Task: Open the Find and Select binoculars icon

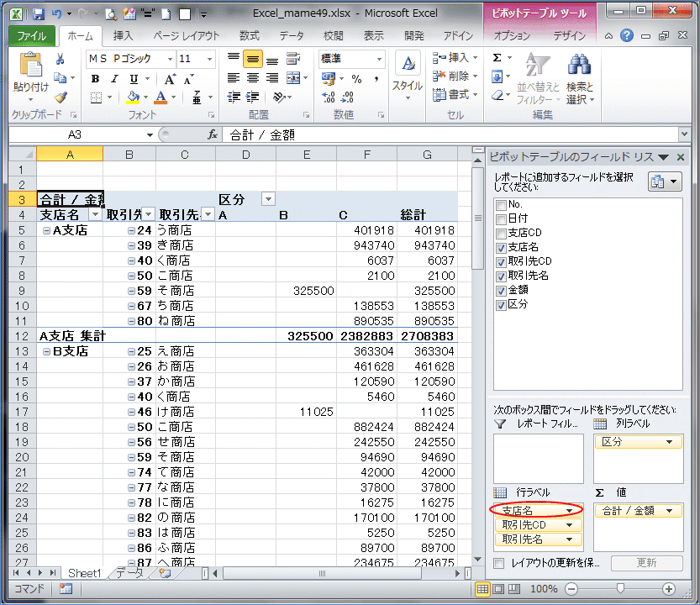Action: click(x=579, y=66)
